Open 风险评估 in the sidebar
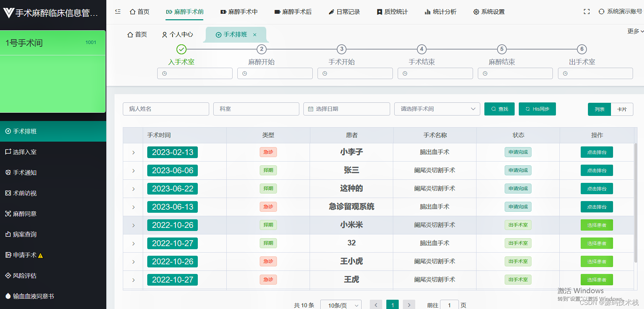644x309 pixels. click(x=53, y=276)
